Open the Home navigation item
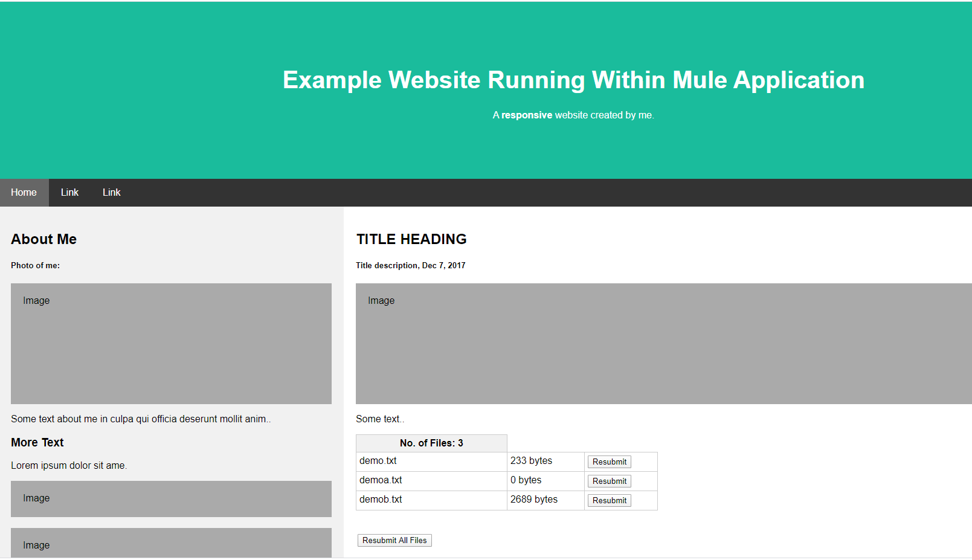Screen dimensions: 972x560 click(x=24, y=193)
